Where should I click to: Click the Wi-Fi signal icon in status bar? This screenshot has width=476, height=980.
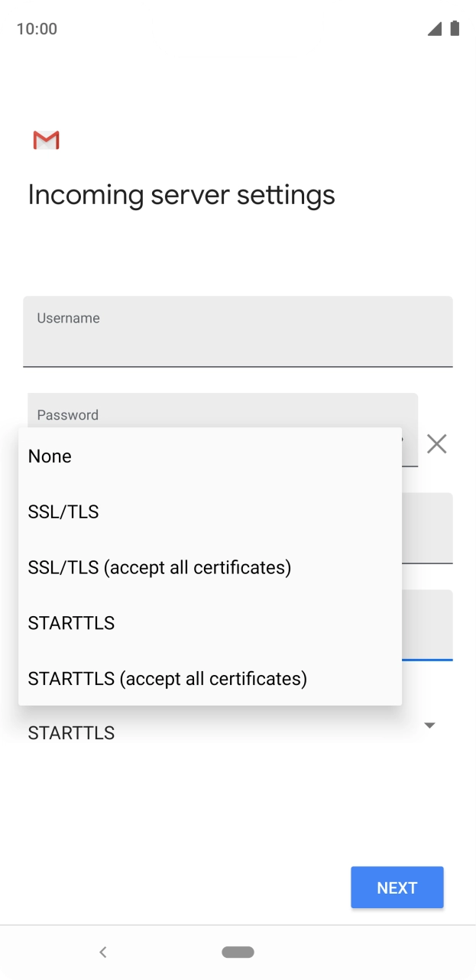click(x=434, y=28)
